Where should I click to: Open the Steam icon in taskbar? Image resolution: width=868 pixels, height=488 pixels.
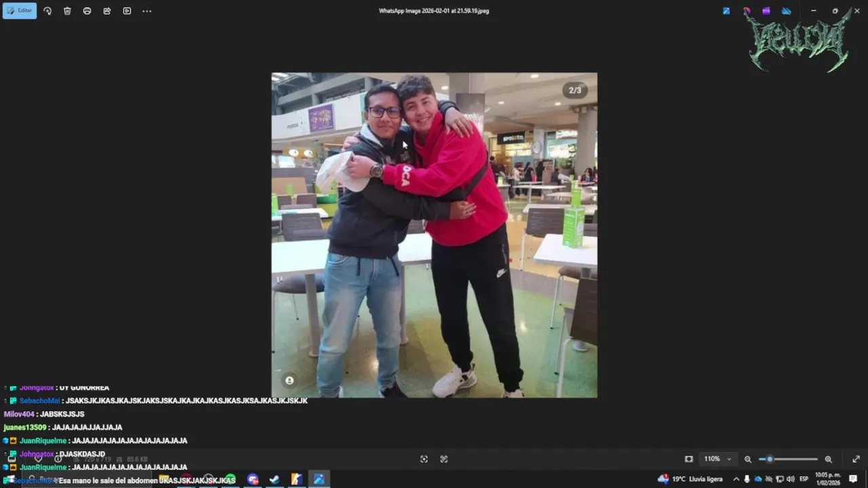(x=275, y=479)
